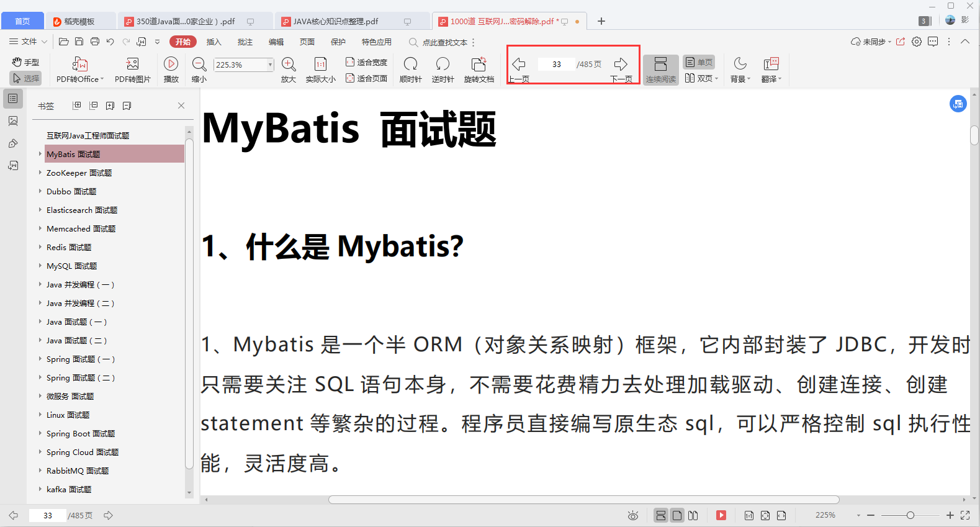Open settings via the gear icon

click(x=917, y=42)
